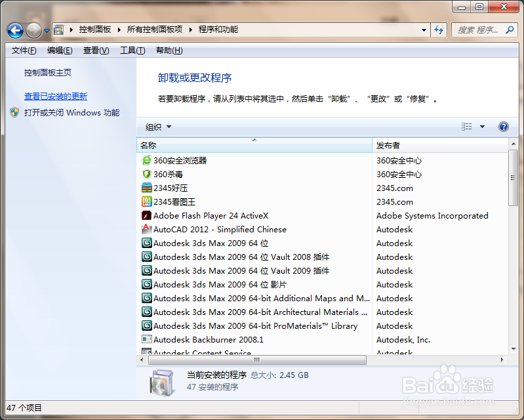The width and height of the screenshot is (524, 420).
Task: Maximize the Programs and Features window
Action: (x=479, y=7)
